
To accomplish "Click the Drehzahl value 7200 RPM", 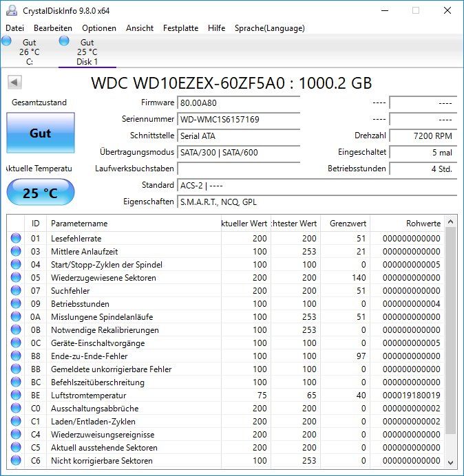I will pos(423,136).
